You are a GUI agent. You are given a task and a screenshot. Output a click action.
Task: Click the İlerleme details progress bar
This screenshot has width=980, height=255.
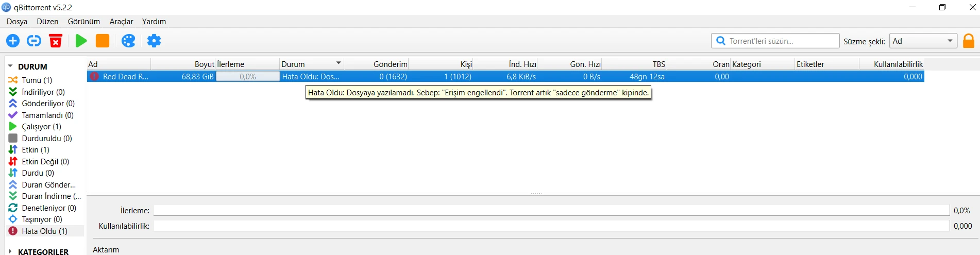click(x=551, y=210)
